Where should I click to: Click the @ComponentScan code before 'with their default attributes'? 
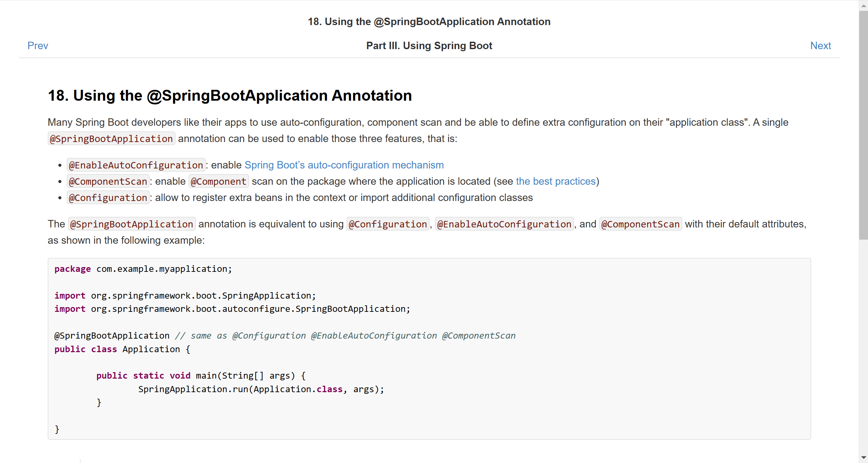[640, 224]
